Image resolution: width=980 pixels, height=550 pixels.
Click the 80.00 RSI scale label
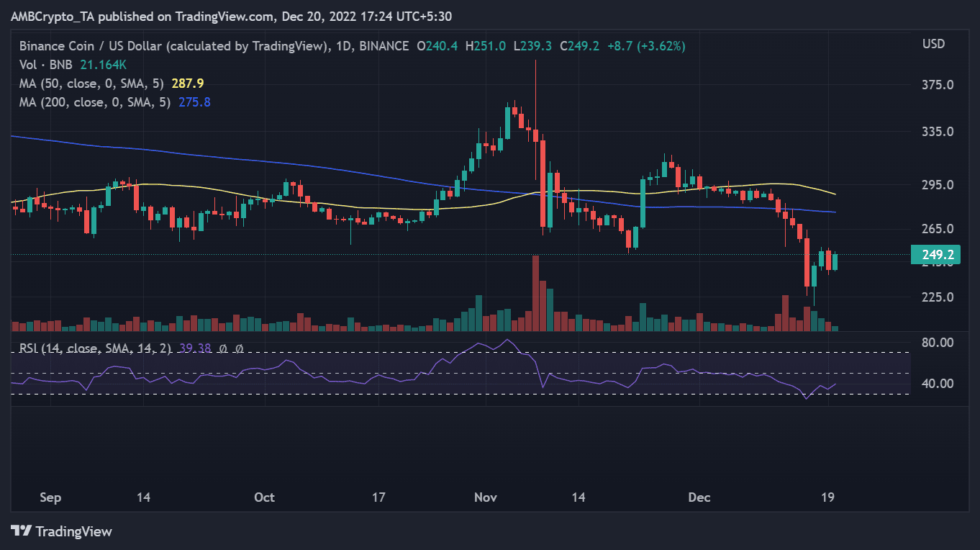pyautogui.click(x=938, y=342)
